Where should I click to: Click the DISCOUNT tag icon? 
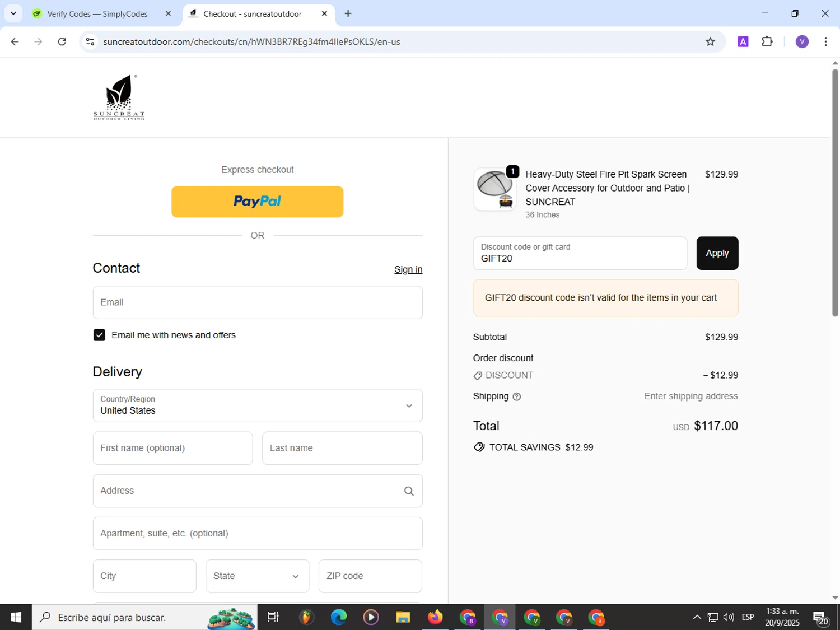coord(478,376)
